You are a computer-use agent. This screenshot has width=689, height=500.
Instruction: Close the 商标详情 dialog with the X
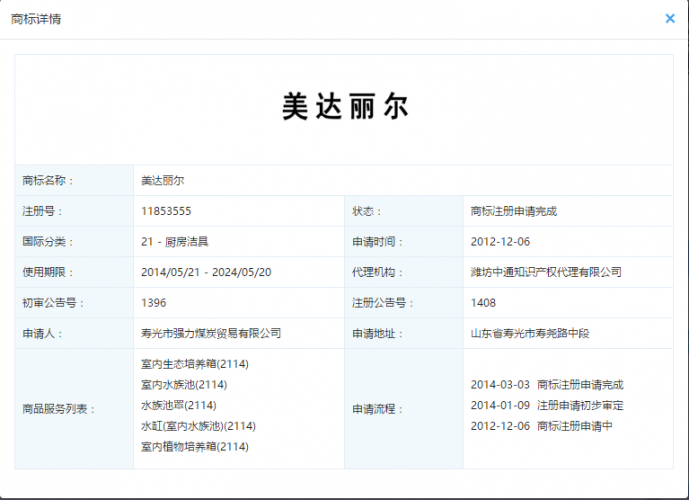pyautogui.click(x=670, y=18)
